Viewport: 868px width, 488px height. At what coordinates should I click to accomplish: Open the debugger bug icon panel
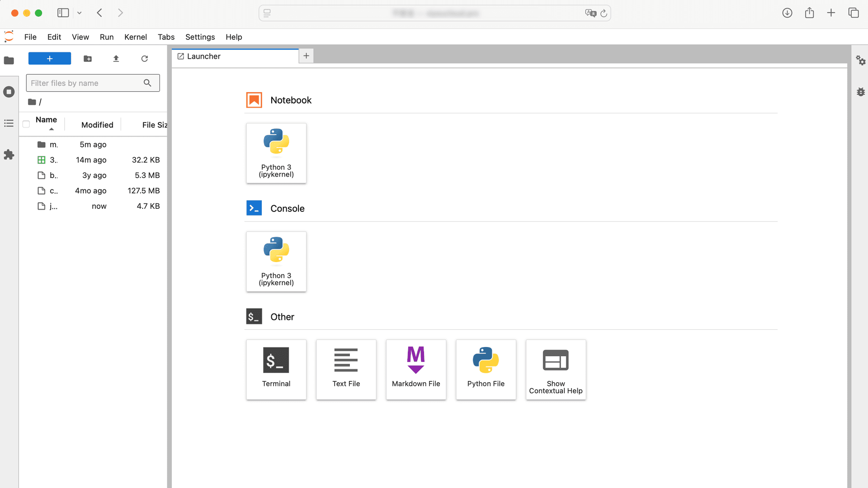point(860,92)
